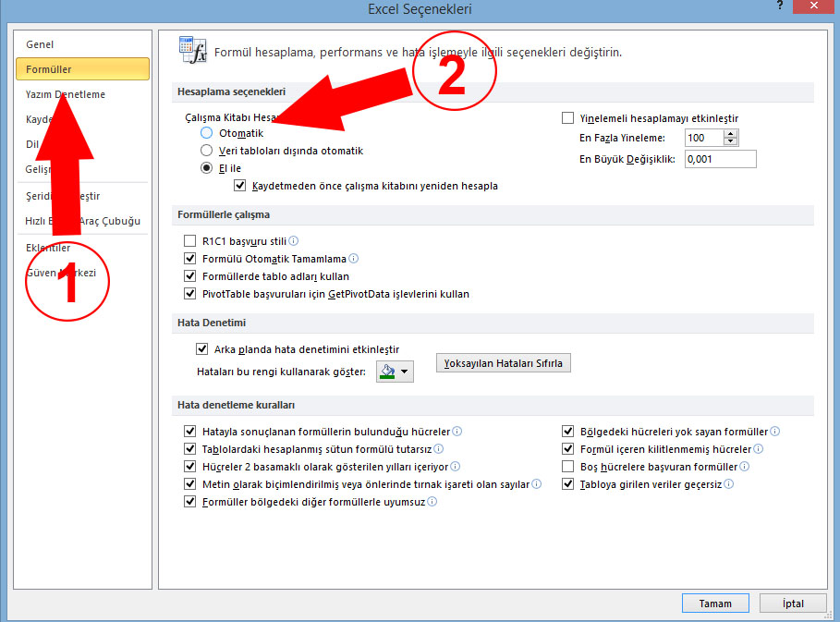The width and height of the screenshot is (840, 622).
Task: Switch to the Gelişmiş category
Action: pos(83,169)
